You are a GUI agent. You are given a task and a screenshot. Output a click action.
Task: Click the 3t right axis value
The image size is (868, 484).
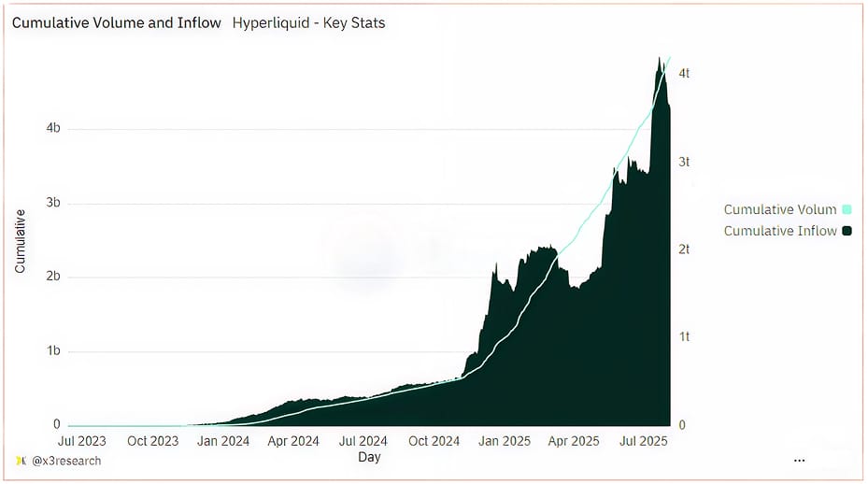pos(684,162)
